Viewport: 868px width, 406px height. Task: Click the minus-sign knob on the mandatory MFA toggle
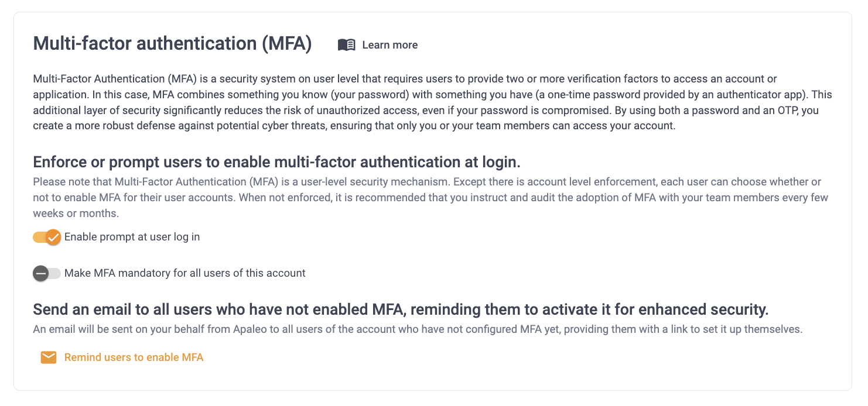(x=40, y=273)
